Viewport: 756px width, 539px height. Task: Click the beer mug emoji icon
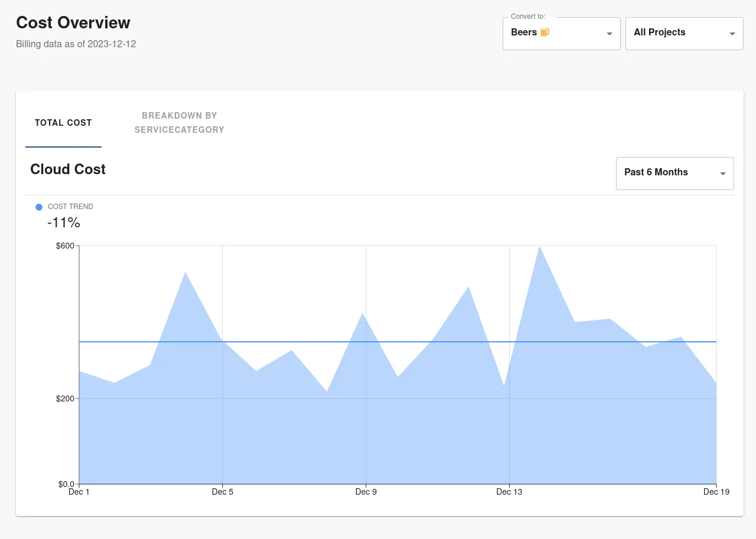[545, 32]
